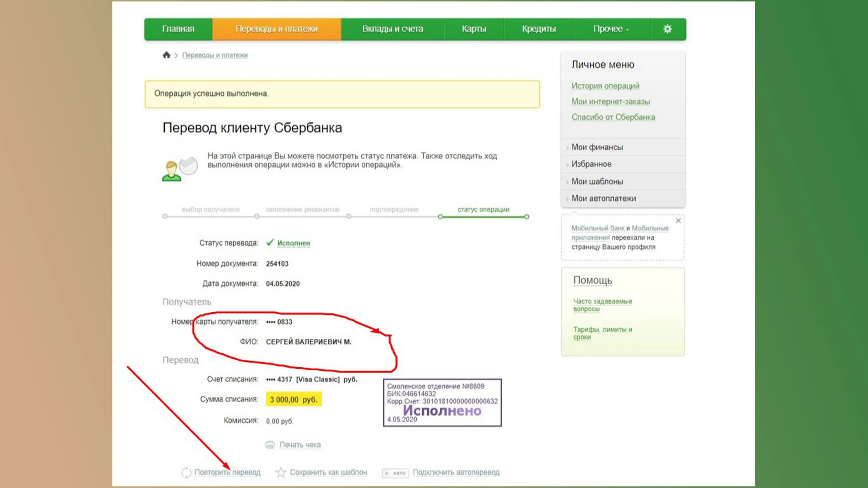Image resolution: width=868 pixels, height=488 pixels.
Task: Click document number 254103 field
Action: [277, 263]
